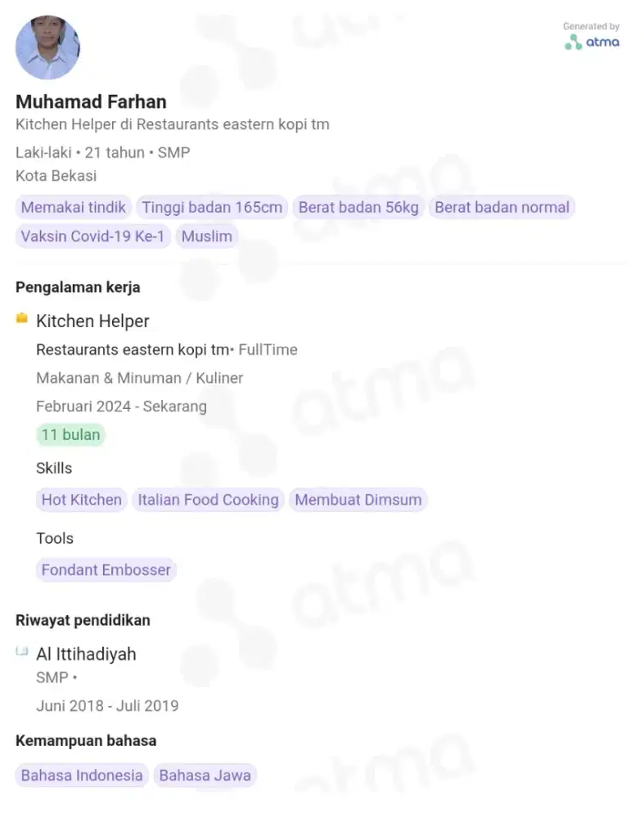Open the Al Ittihadiyah school entry

[86, 654]
